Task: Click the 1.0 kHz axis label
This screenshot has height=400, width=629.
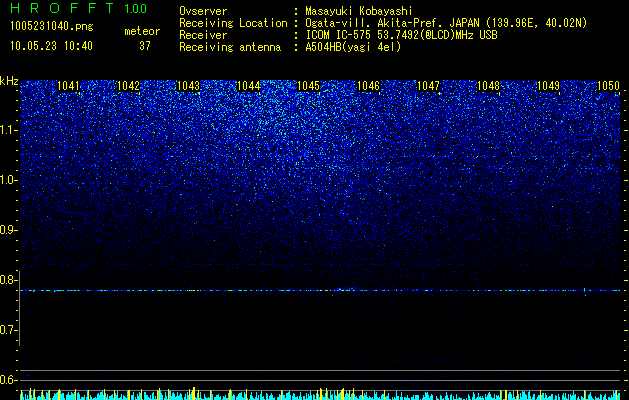Action: pyautogui.click(x=8, y=180)
